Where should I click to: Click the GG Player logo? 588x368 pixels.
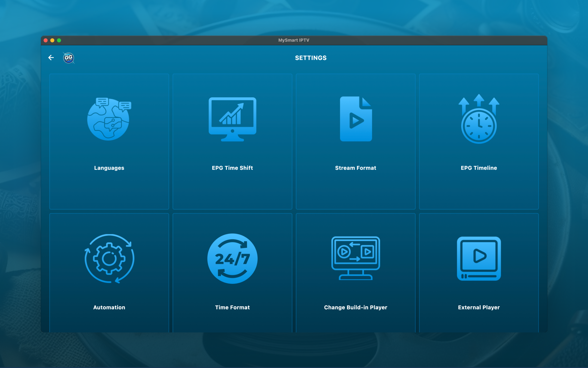click(x=69, y=58)
